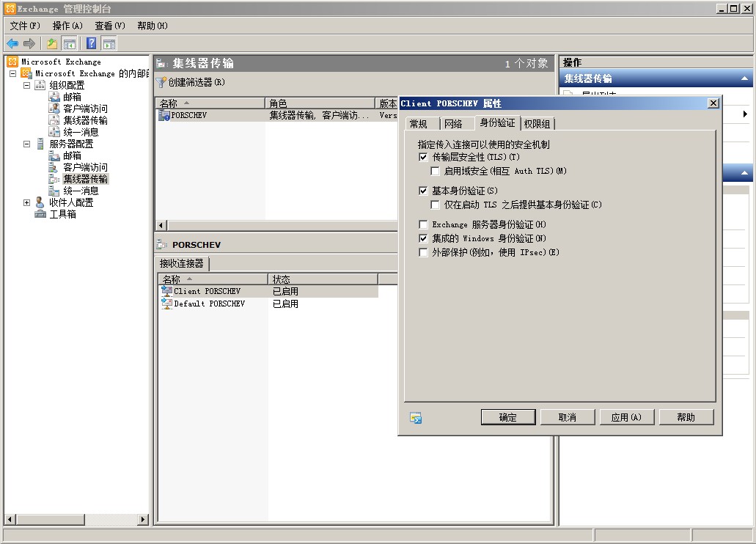Click the 集线器传输 result pane header icon
Viewport: 756px width, 544px height.
(x=162, y=63)
